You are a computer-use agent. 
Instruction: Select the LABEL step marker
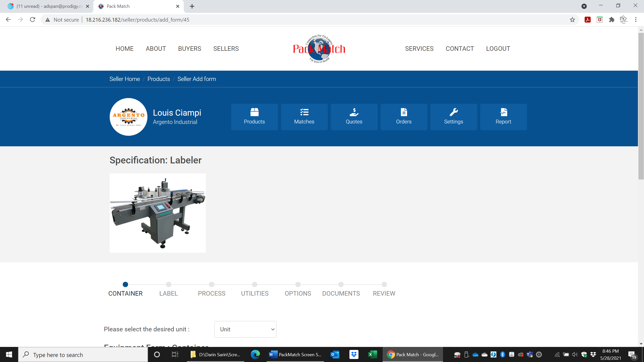169,284
